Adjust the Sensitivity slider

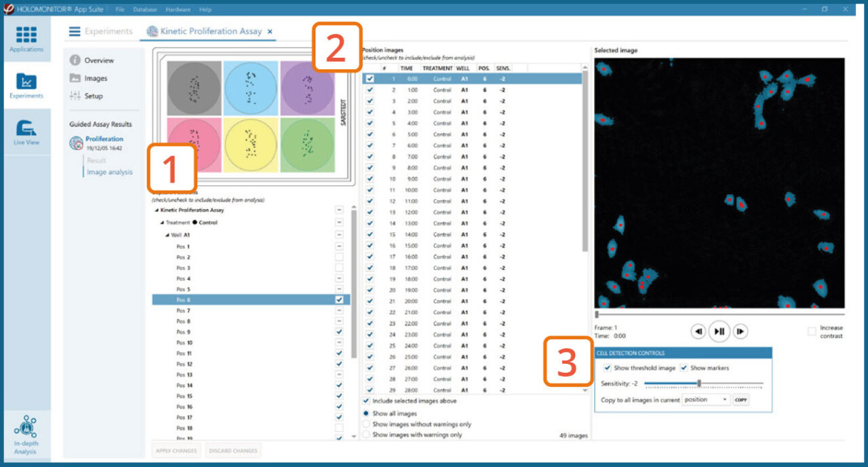coord(698,384)
